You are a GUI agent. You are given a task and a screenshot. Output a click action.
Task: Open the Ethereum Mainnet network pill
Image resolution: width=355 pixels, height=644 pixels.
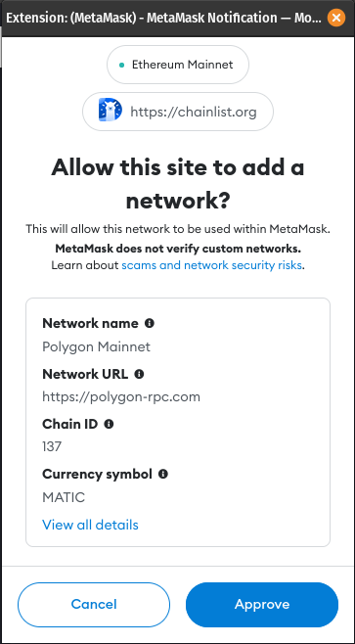click(178, 65)
